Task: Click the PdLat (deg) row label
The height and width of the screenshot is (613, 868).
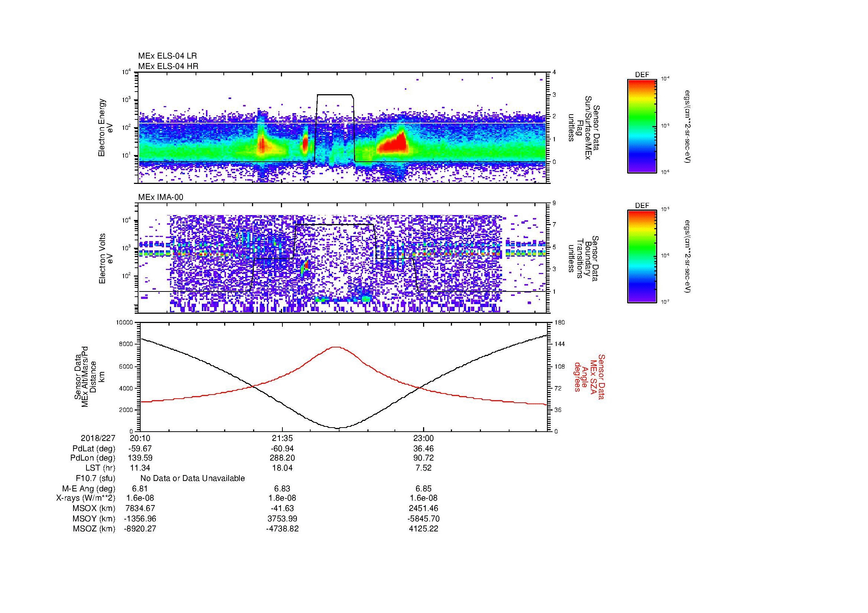Action: [94, 449]
